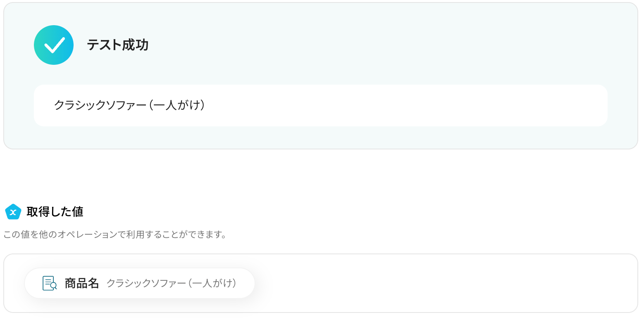Screen dimensions: 644x322
Task: Click the クラシックソファー text in test result box
Action: coord(99,105)
